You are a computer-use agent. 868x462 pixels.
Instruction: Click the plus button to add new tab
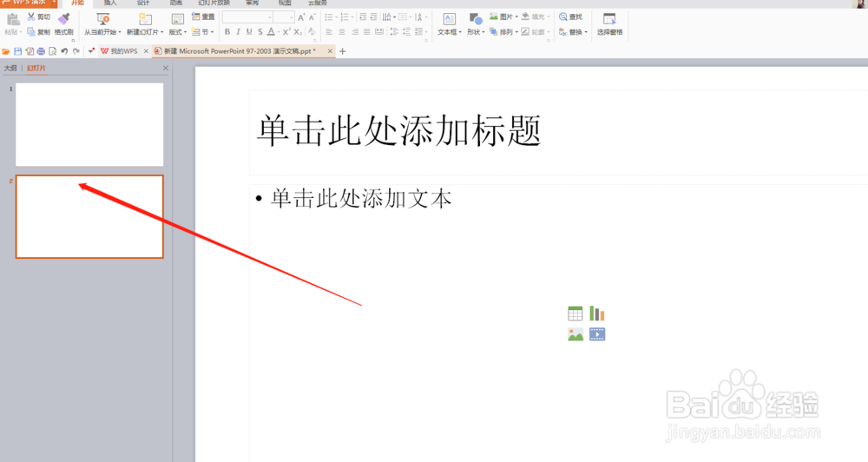click(342, 51)
